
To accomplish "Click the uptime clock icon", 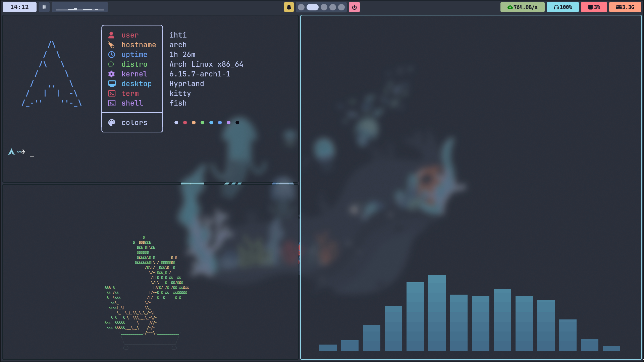I will tap(112, 55).
